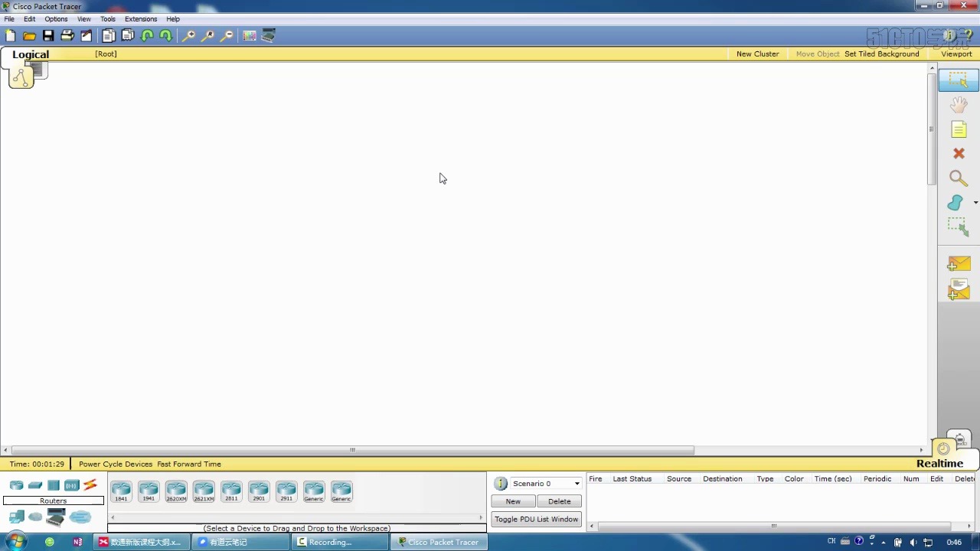Open the Edit menu
The height and width of the screenshot is (551, 980).
29,19
